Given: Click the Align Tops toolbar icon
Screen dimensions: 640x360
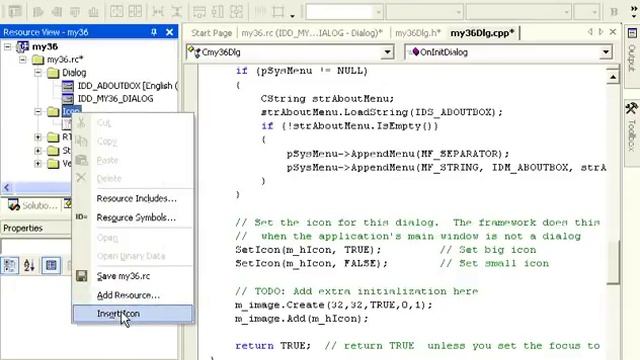Looking at the screenshot, I should 75,11.
